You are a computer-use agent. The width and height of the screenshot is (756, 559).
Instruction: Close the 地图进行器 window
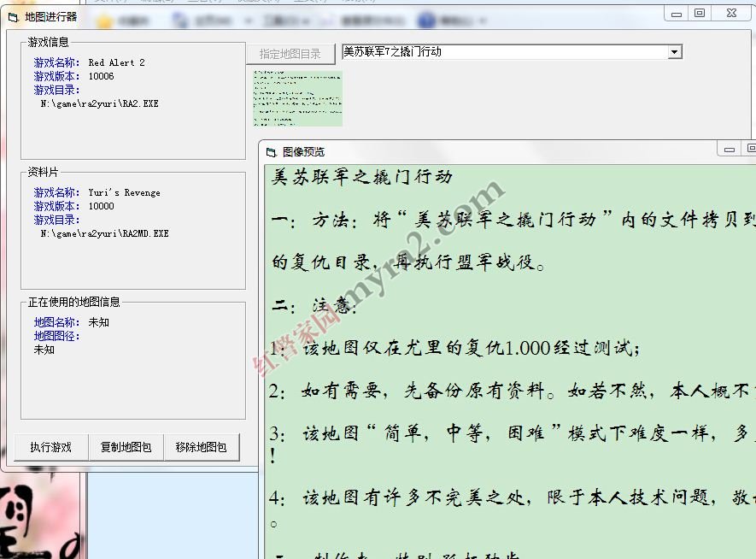click(x=731, y=13)
